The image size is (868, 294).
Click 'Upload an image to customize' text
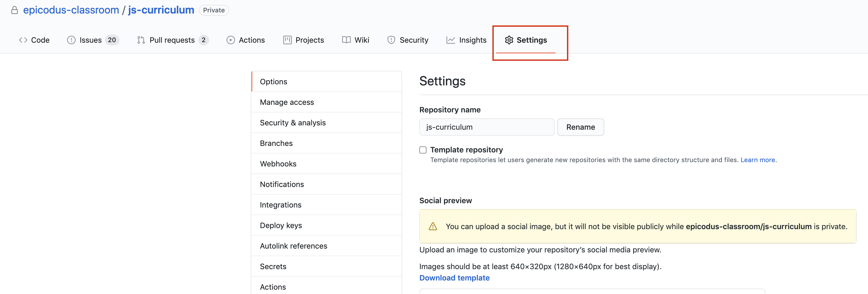pos(540,250)
